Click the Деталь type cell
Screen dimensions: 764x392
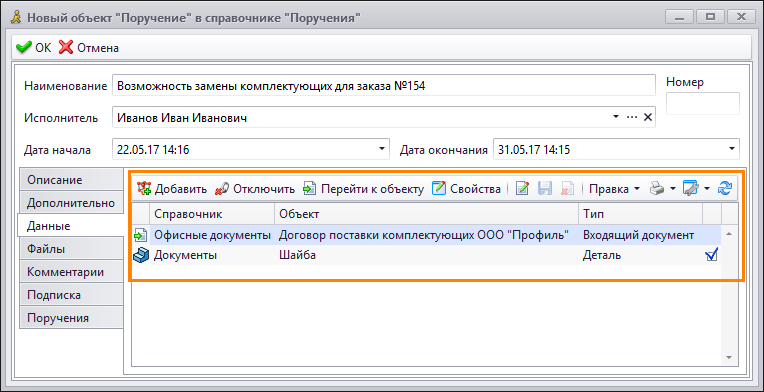tap(641, 255)
